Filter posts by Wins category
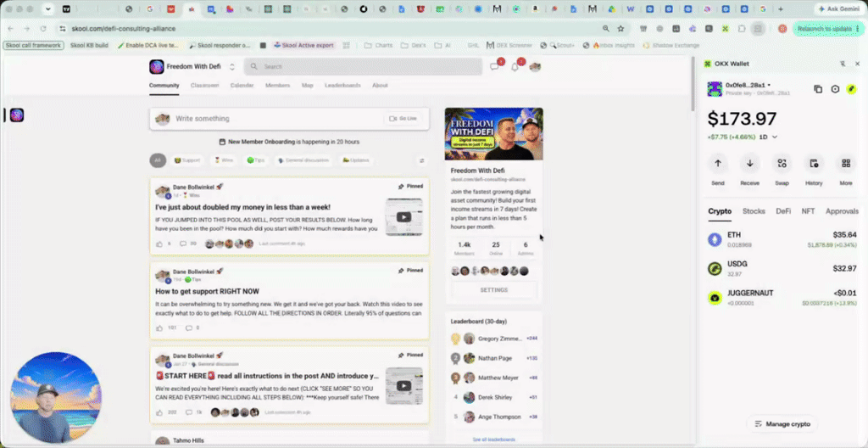Viewport: 868px width, 448px height. pos(224,160)
